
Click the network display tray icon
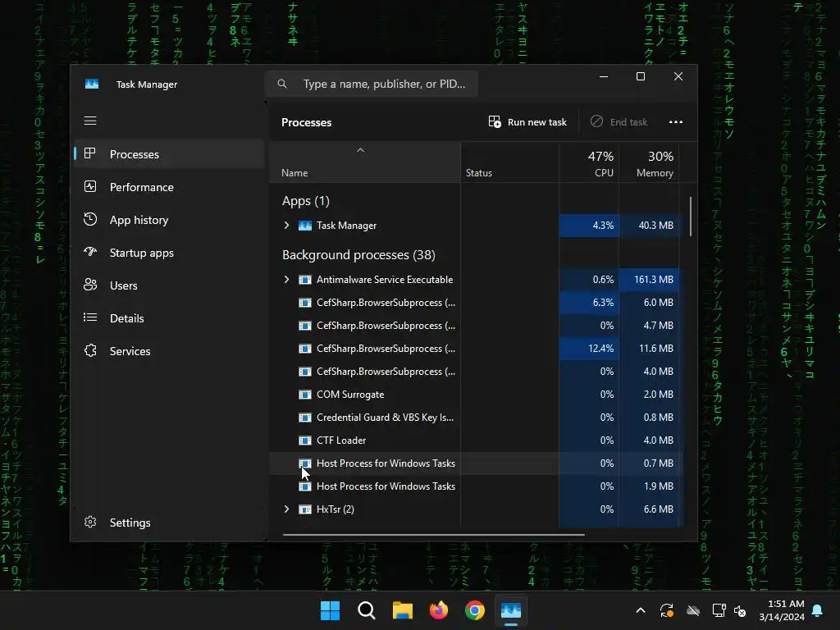pyautogui.click(x=719, y=610)
